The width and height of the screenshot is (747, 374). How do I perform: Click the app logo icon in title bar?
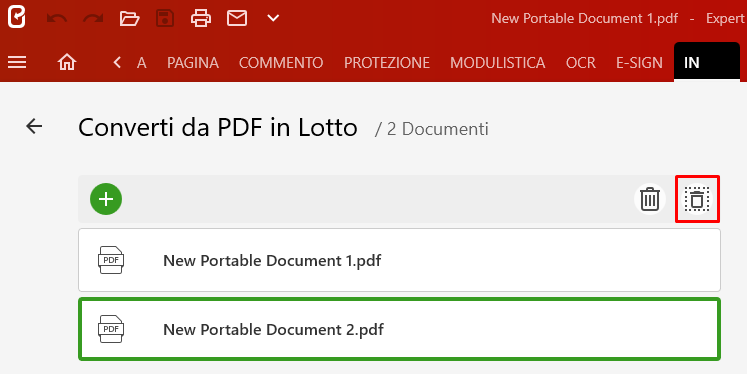coord(17,18)
